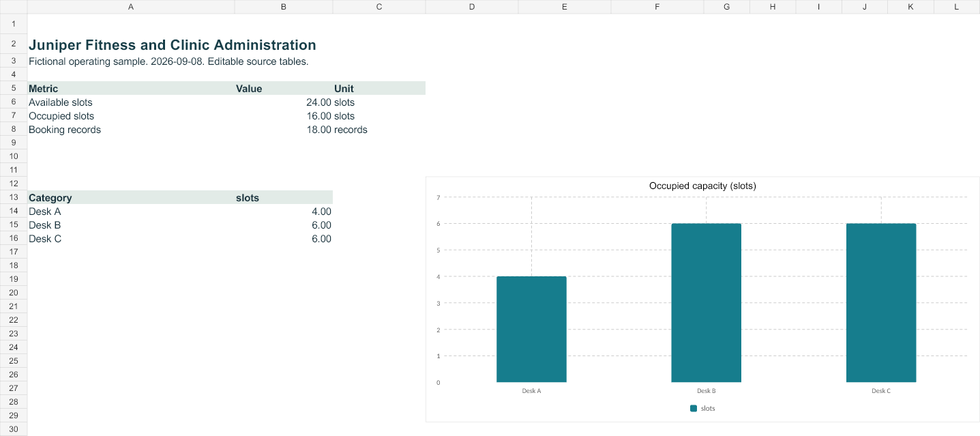Image resolution: width=980 pixels, height=436 pixels.
Task: Click the select-all corner box
Action: 14,7
